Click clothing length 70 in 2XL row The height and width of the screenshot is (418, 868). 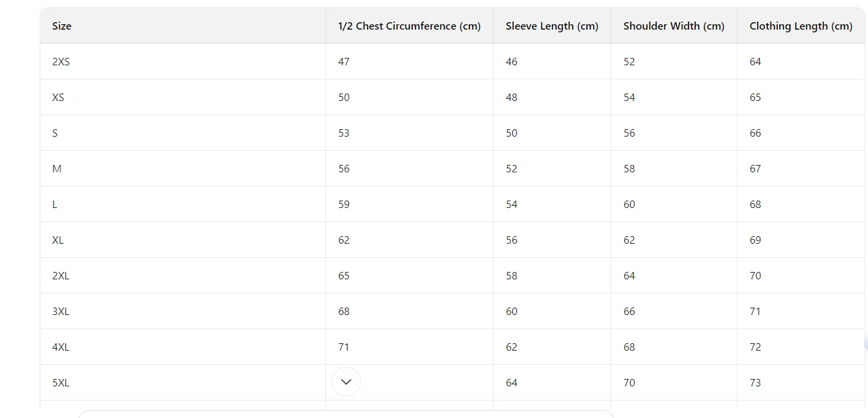click(x=755, y=276)
